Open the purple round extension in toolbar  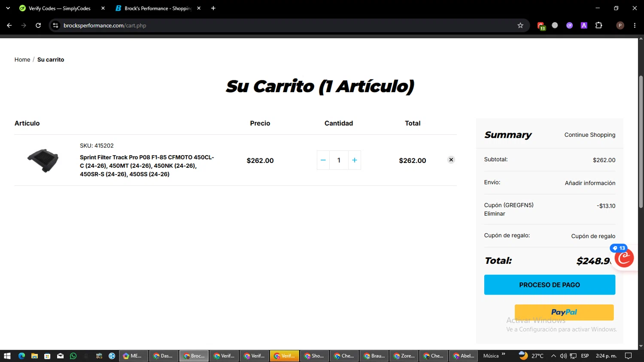pos(569,25)
